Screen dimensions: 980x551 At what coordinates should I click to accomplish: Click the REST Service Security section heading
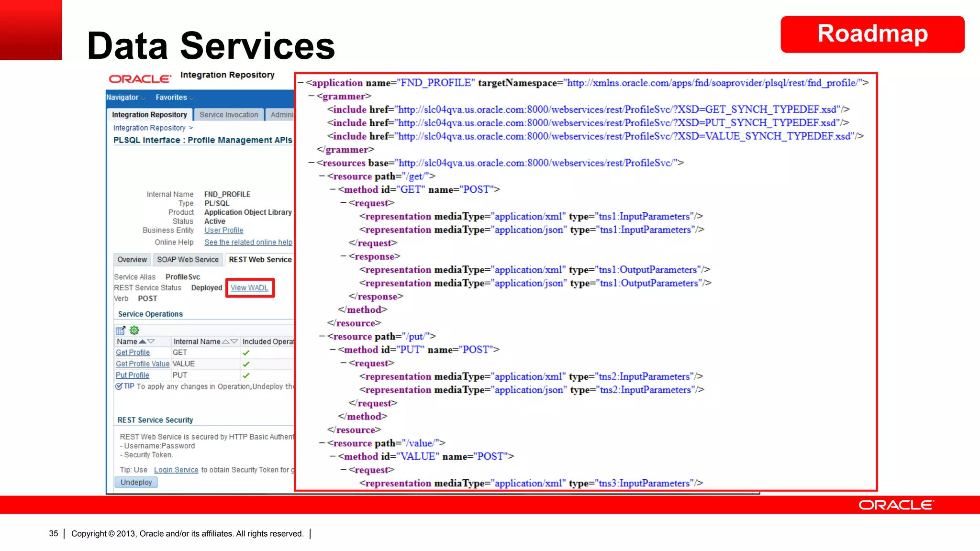coord(156,420)
